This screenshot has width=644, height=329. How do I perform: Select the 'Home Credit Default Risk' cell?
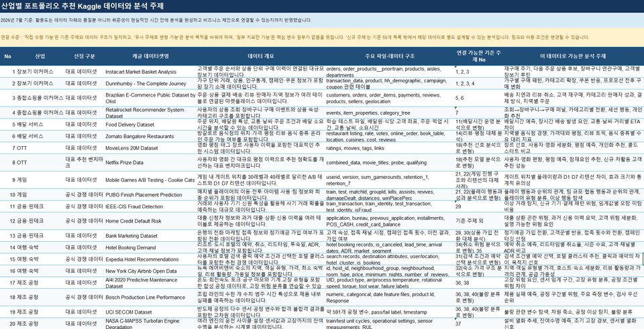click(133, 221)
